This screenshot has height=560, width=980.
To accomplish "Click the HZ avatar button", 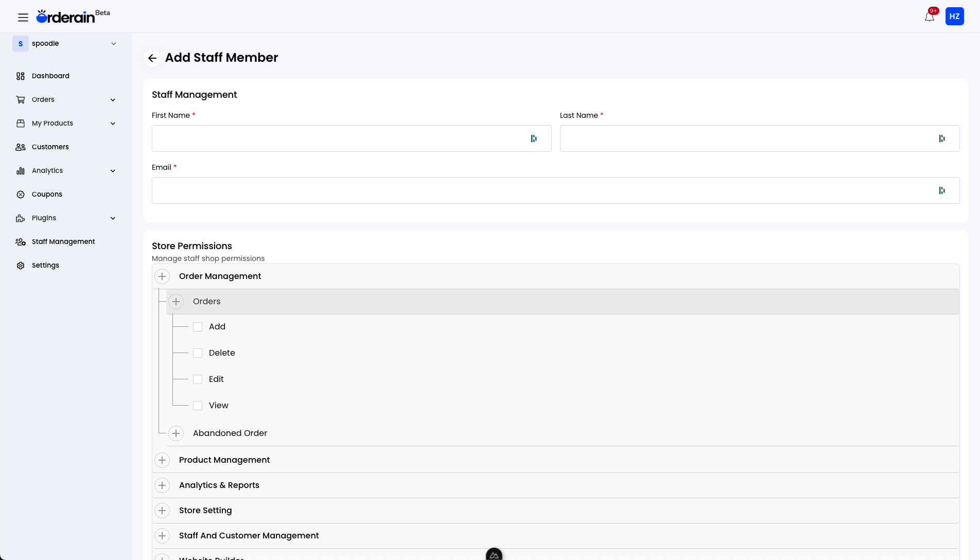I will pyautogui.click(x=955, y=16).
